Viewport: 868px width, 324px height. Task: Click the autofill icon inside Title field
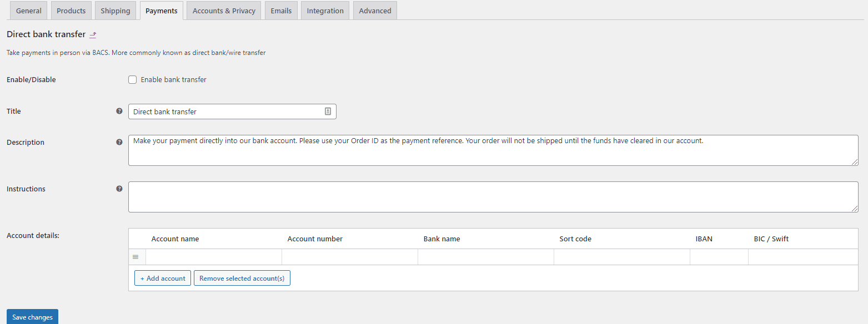click(328, 112)
